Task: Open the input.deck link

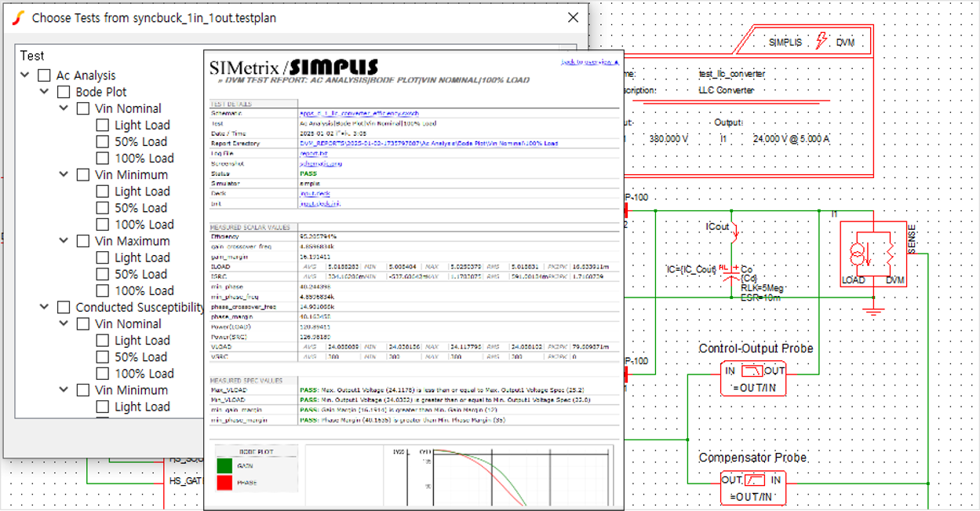Action: (x=315, y=193)
